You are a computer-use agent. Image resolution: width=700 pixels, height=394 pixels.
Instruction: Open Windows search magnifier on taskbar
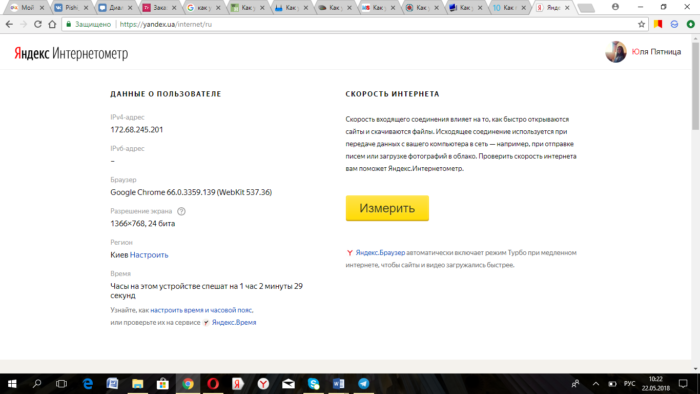tap(37, 384)
